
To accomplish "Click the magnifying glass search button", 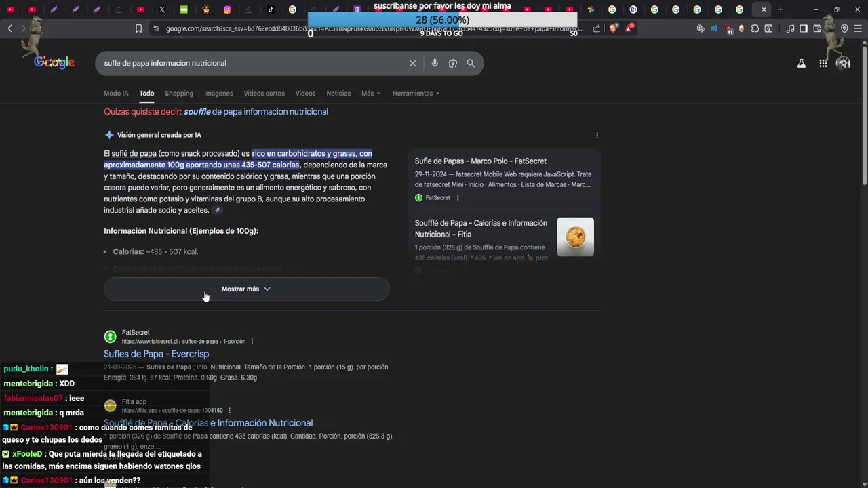I will [471, 63].
